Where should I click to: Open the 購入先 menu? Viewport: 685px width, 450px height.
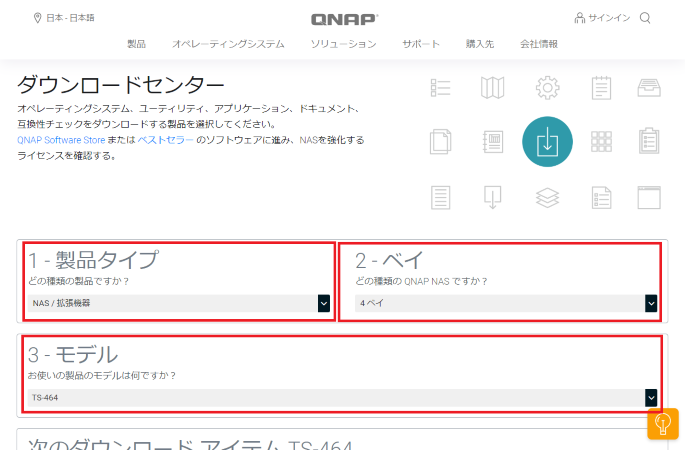(x=480, y=44)
